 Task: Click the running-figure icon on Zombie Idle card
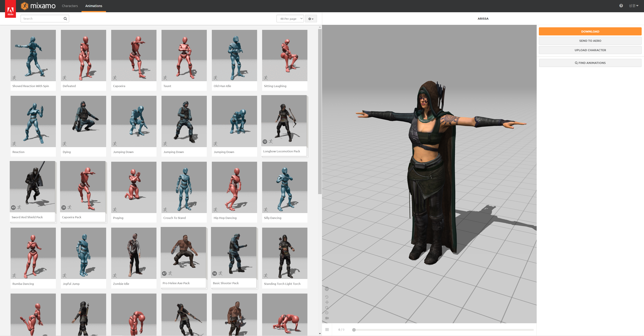click(115, 275)
